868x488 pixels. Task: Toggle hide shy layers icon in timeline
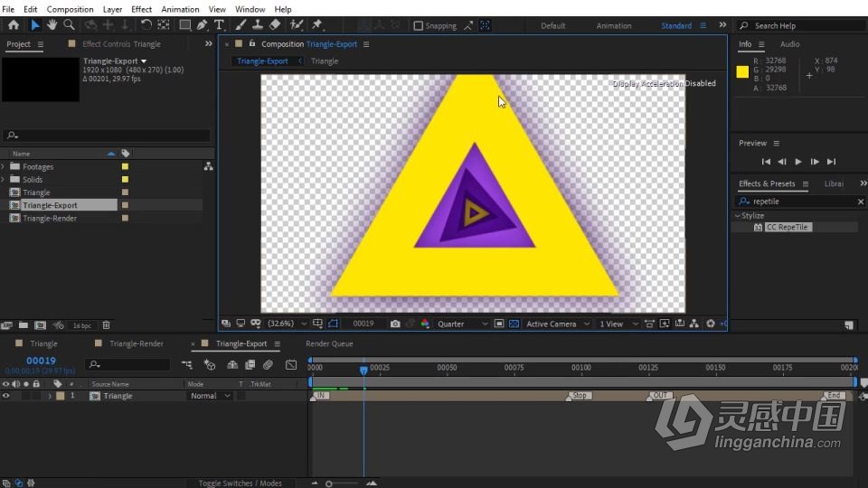click(232, 364)
